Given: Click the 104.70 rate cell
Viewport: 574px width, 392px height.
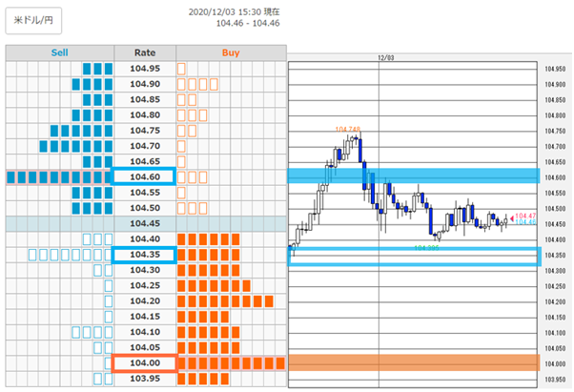Looking at the screenshot, I should pos(145,146).
